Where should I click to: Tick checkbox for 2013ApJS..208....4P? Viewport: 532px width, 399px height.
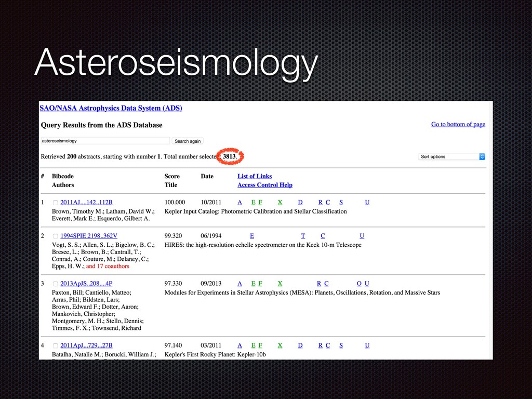pos(55,284)
